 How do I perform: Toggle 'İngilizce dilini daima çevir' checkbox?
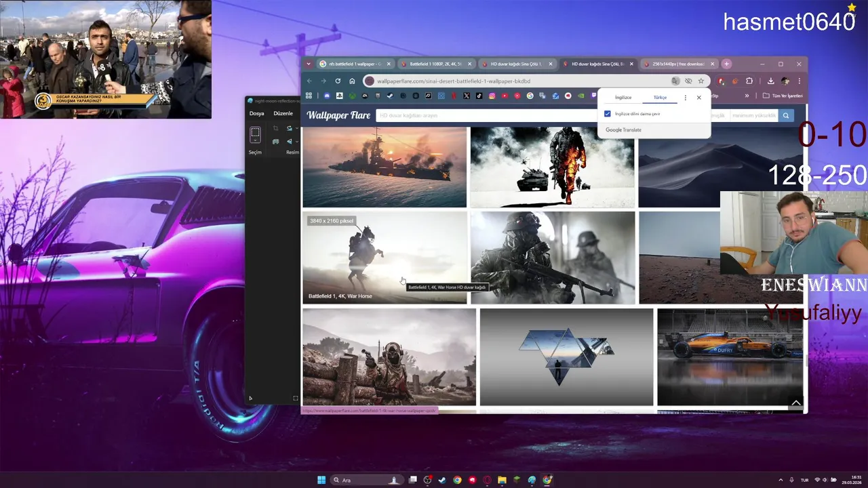coord(607,114)
